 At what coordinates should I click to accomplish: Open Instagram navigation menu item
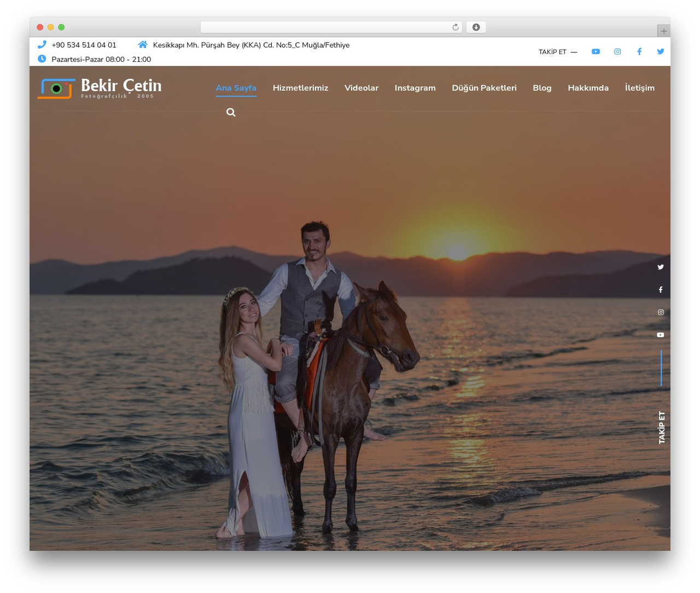415,88
